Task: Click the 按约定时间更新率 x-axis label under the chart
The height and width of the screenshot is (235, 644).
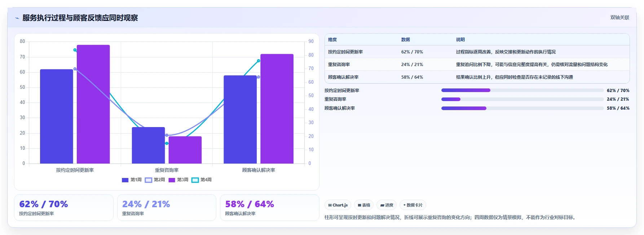Action: pos(75,170)
